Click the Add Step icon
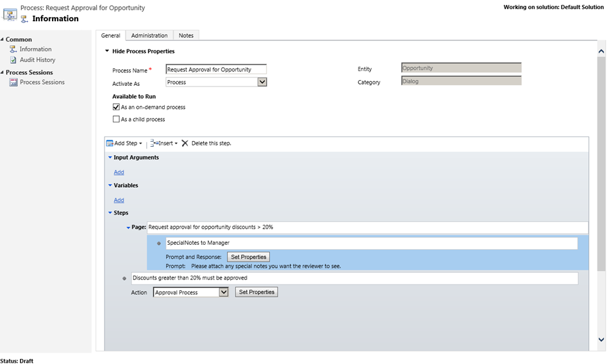 point(110,144)
